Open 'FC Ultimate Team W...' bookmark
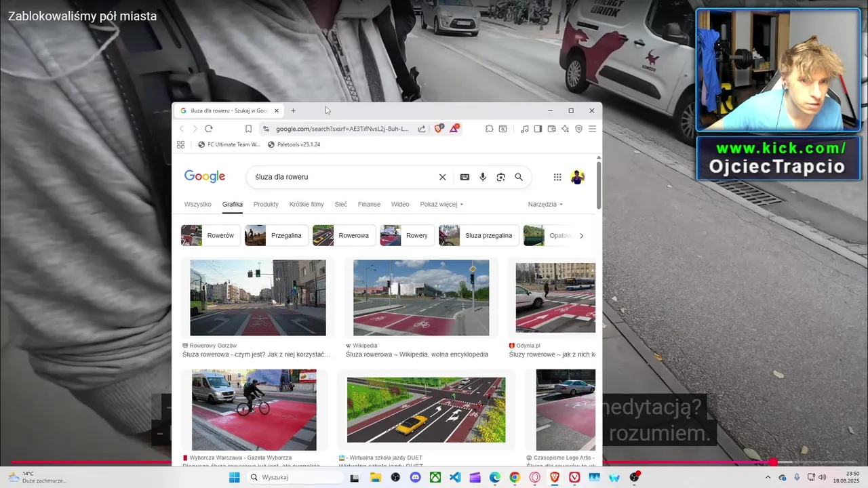 (x=229, y=144)
